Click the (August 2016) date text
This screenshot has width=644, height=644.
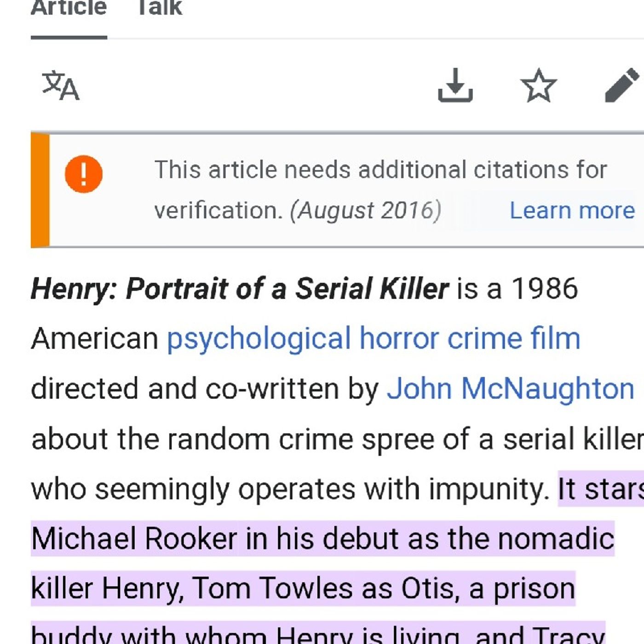coord(365,211)
